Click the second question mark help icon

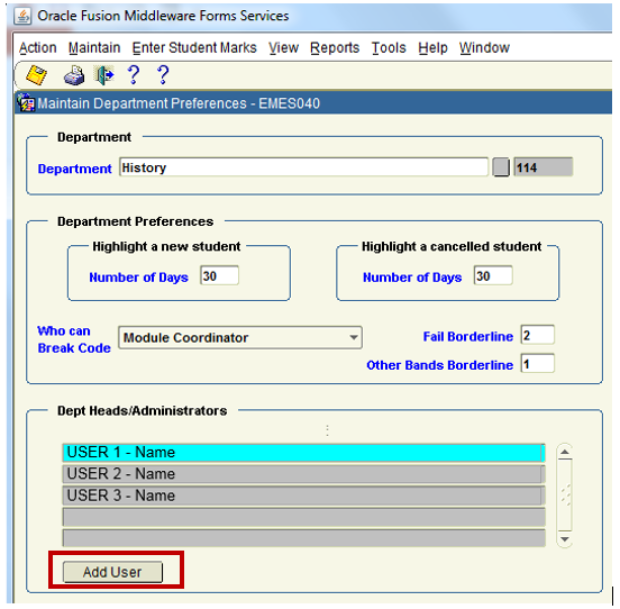(163, 75)
